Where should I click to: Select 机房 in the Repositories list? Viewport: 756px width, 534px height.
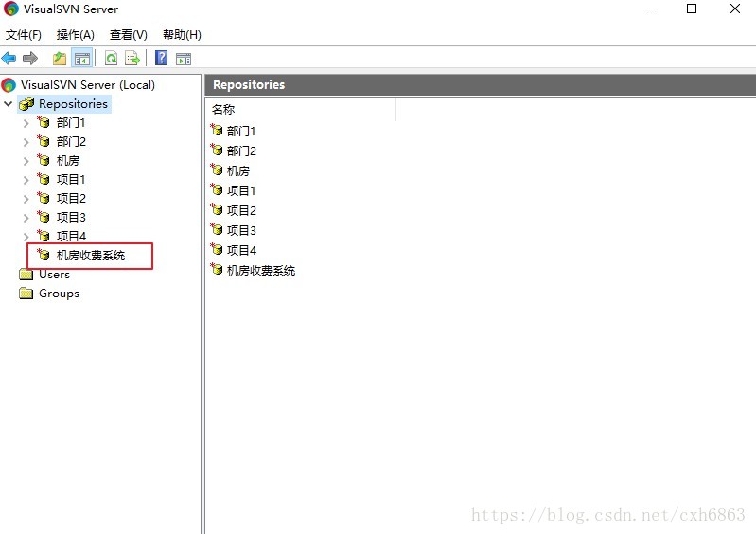tap(238, 170)
